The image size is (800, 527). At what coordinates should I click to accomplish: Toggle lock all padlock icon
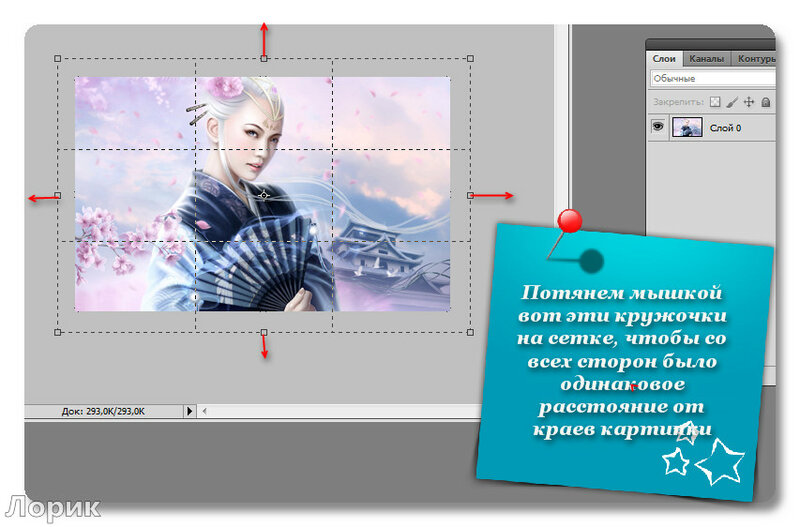click(765, 102)
